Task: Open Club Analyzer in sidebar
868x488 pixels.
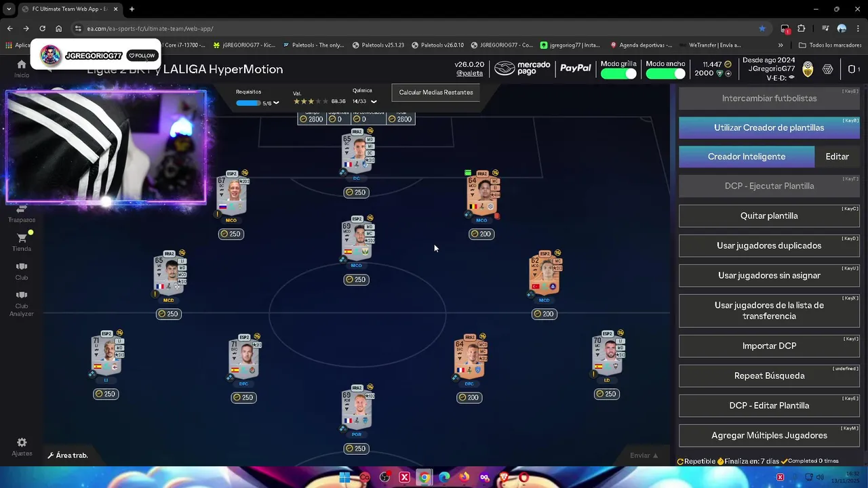Action: point(22,304)
